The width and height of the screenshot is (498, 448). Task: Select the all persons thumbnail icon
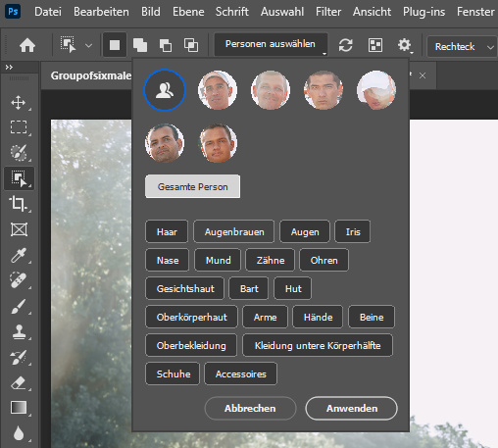165,90
